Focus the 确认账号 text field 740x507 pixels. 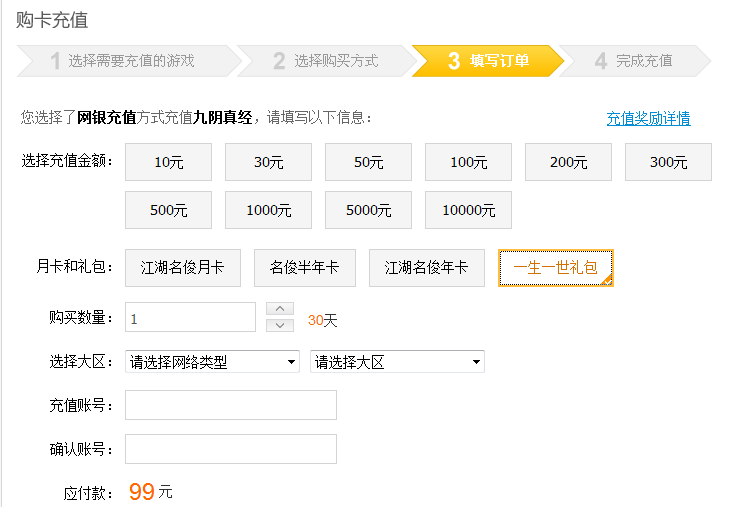(230, 449)
